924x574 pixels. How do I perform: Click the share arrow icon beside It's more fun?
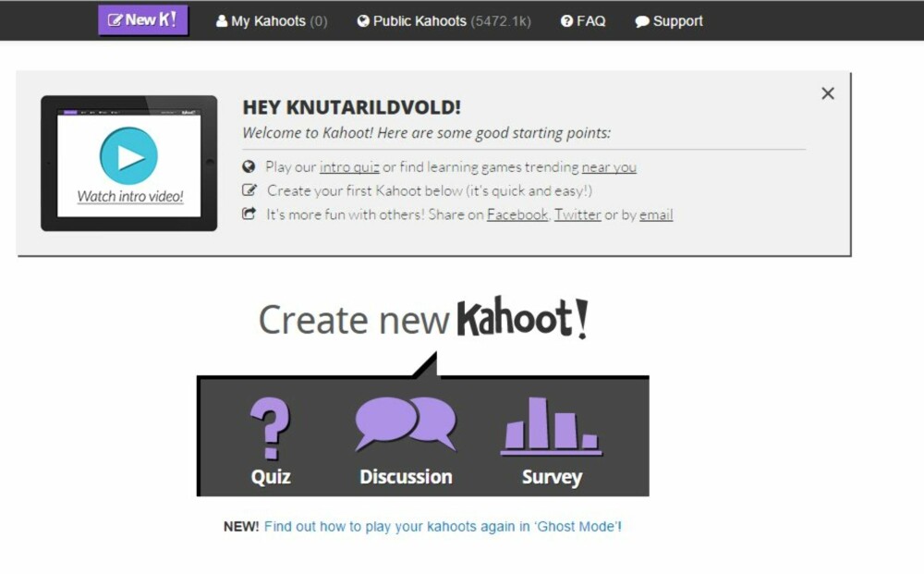tap(249, 214)
